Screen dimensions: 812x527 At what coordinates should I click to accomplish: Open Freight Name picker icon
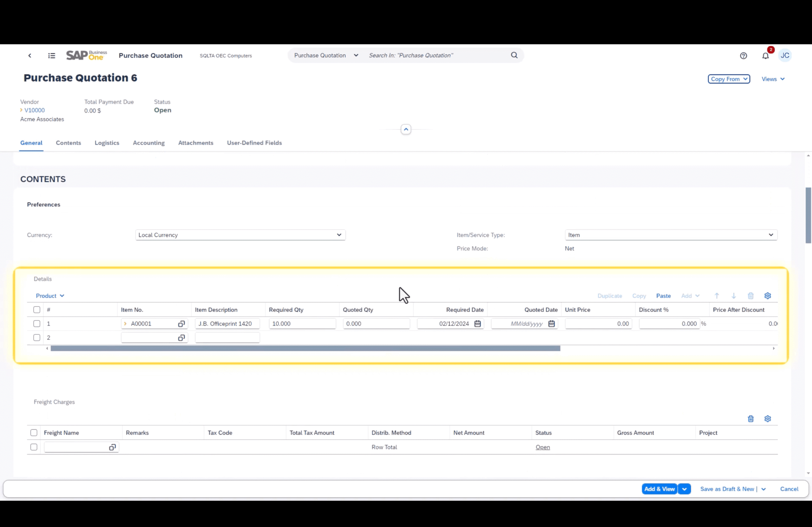pos(112,447)
